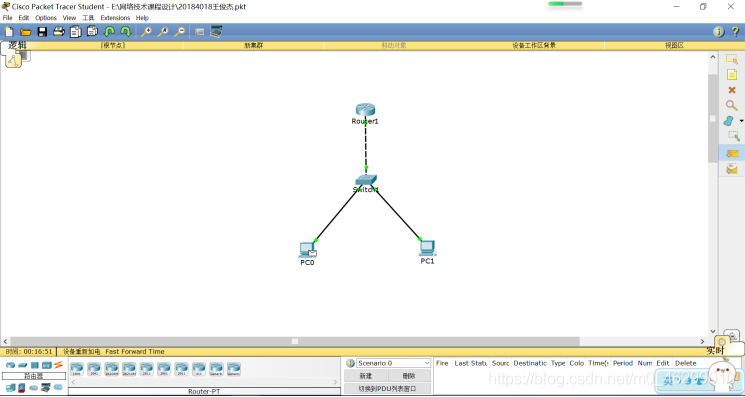Screen dimensions: 745x397
Task: Undo the last action with green arrow
Action: [109, 32]
